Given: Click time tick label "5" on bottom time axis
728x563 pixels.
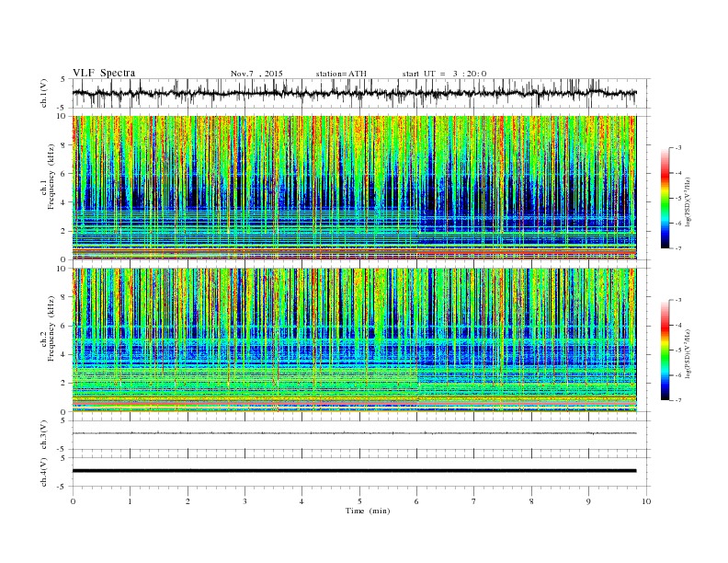Looking at the screenshot, I should (x=359, y=501).
